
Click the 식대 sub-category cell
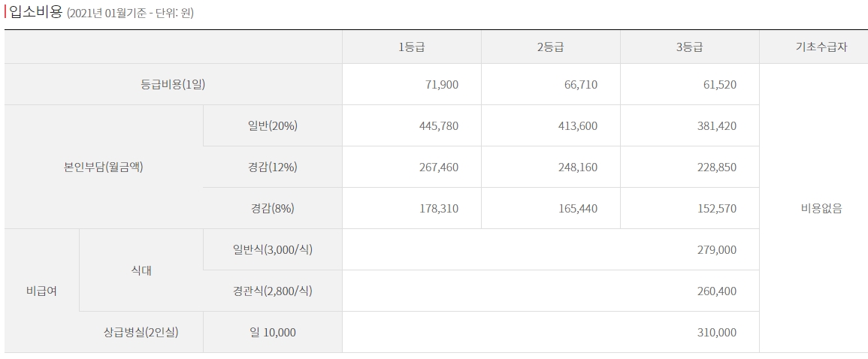tap(141, 270)
